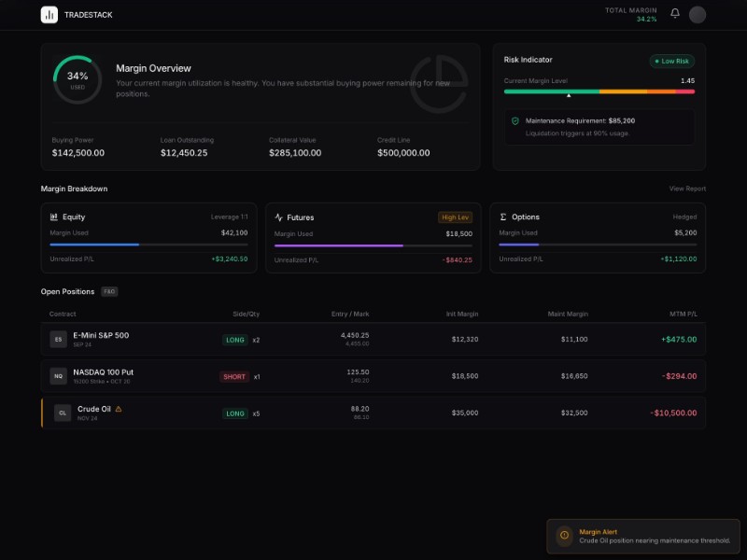Toggle the F&O filter next to Open Positions
The height and width of the screenshot is (560, 747).
coord(109,291)
